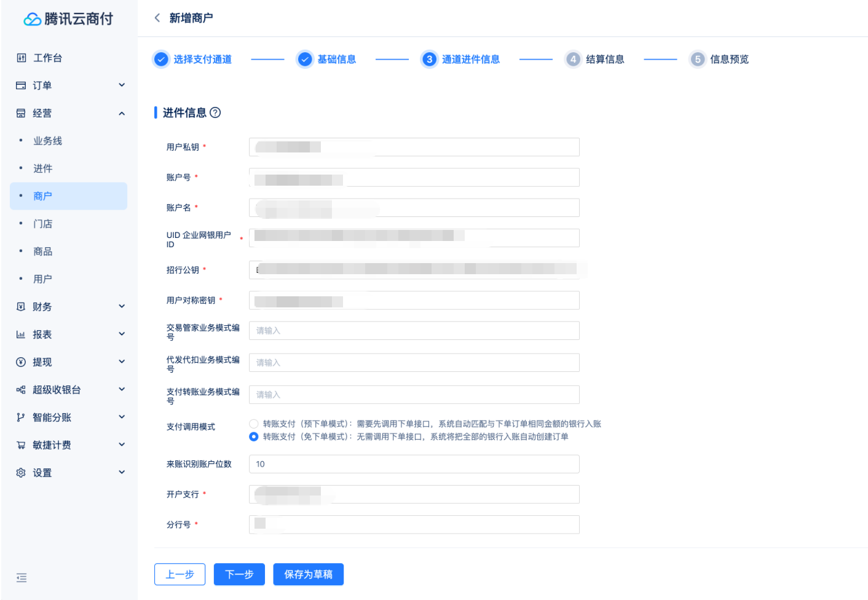Screen dimensions: 868x600
Task: Select 转账支付（预下单模式）radio option
Action: tap(254, 424)
